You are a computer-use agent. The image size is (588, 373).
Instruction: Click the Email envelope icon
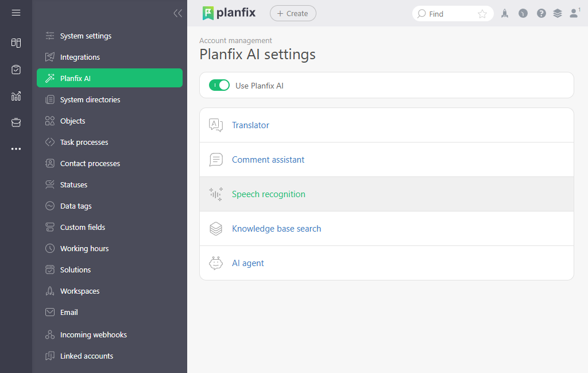(50, 312)
